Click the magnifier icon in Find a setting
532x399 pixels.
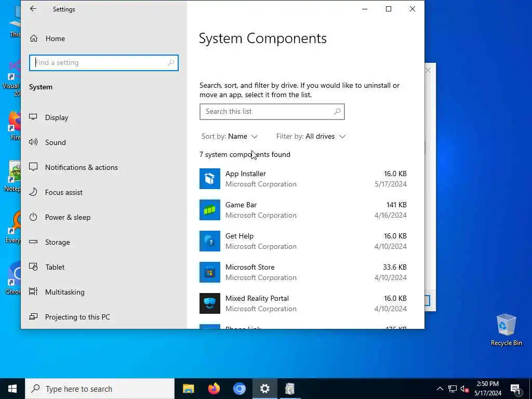[171, 63]
